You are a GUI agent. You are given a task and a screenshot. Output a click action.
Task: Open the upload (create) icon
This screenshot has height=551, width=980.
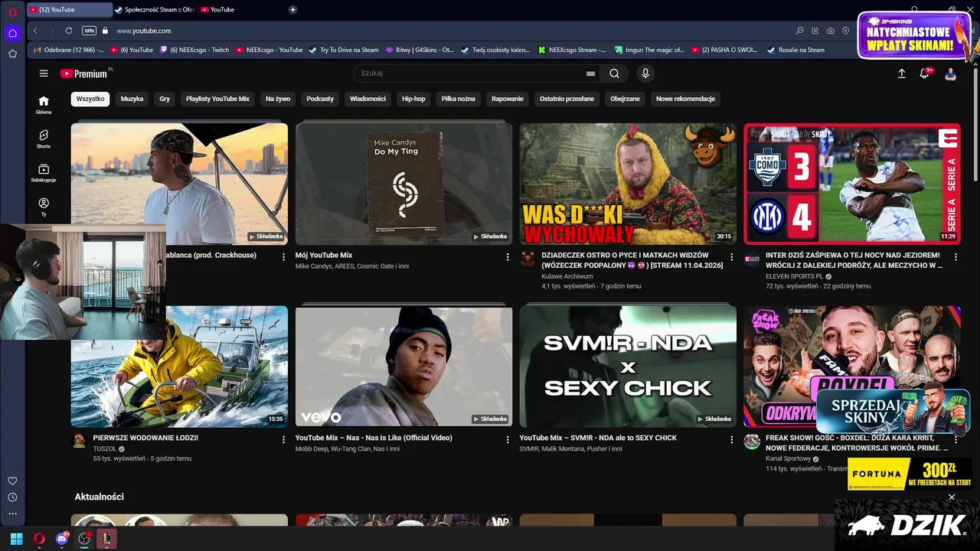tap(901, 73)
